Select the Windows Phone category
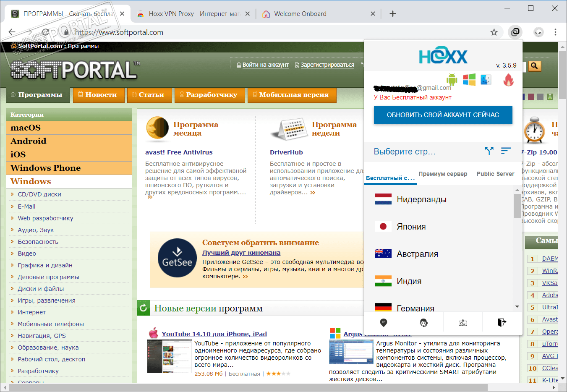Screen dimensions: 567x392 [69, 168]
